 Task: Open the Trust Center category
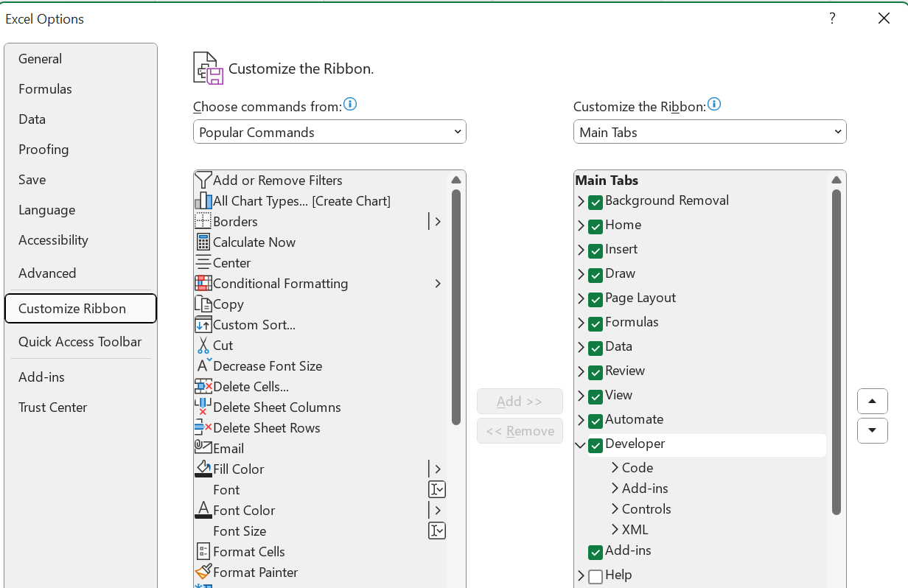click(80, 407)
